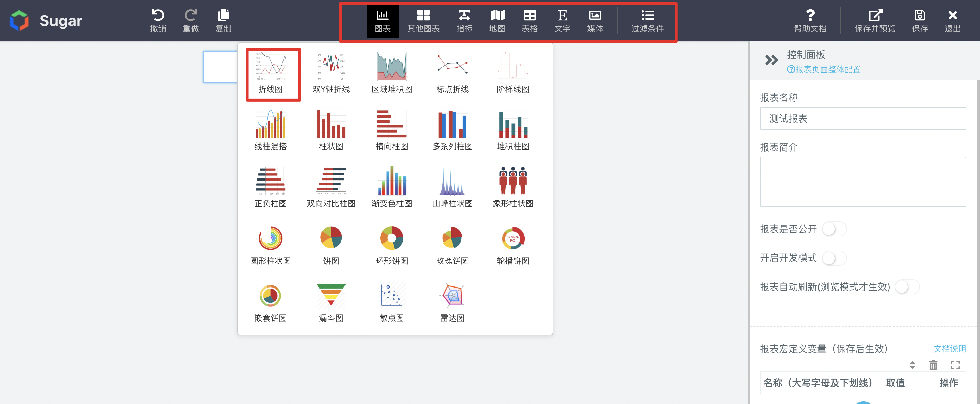
Task: Select the 多系列柱图 chart type
Action: (452, 130)
